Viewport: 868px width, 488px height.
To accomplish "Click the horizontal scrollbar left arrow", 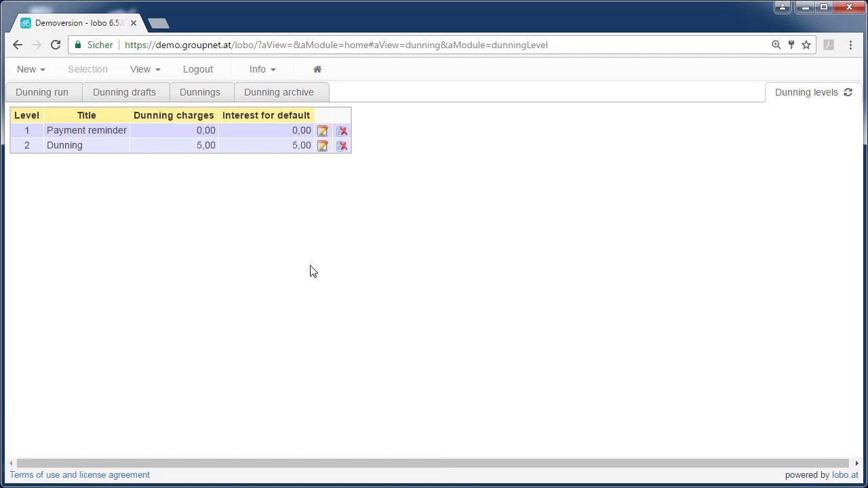I will click(11, 463).
